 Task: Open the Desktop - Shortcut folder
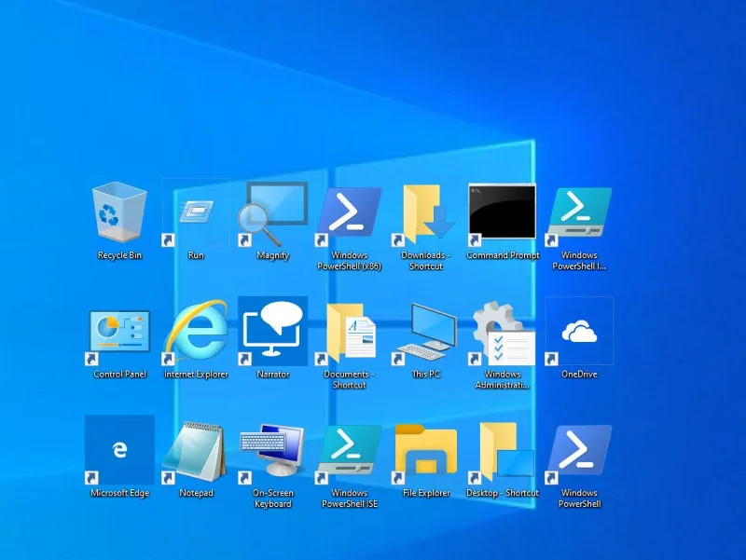(x=502, y=450)
